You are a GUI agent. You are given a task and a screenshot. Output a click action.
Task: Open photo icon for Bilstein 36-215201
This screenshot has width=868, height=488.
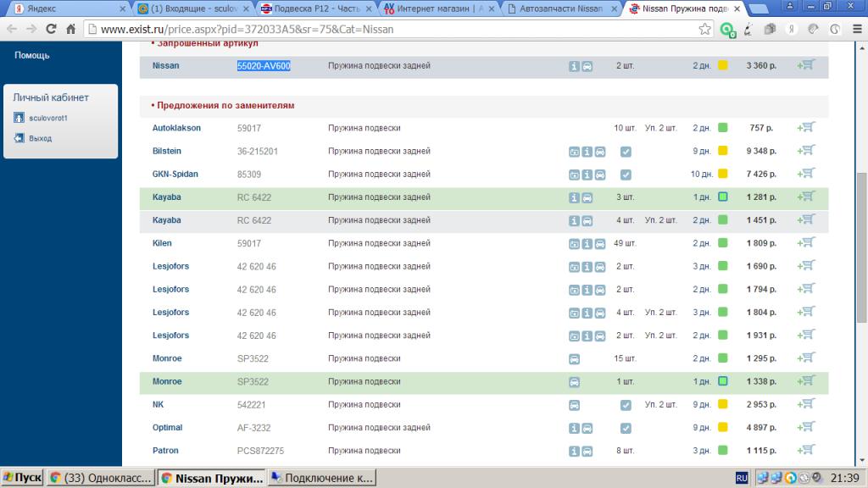click(574, 152)
